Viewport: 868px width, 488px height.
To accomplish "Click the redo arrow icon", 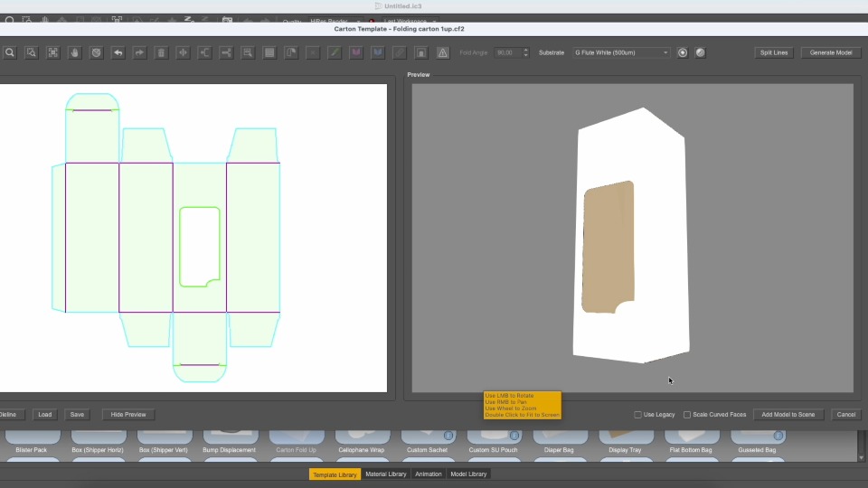I will [139, 52].
